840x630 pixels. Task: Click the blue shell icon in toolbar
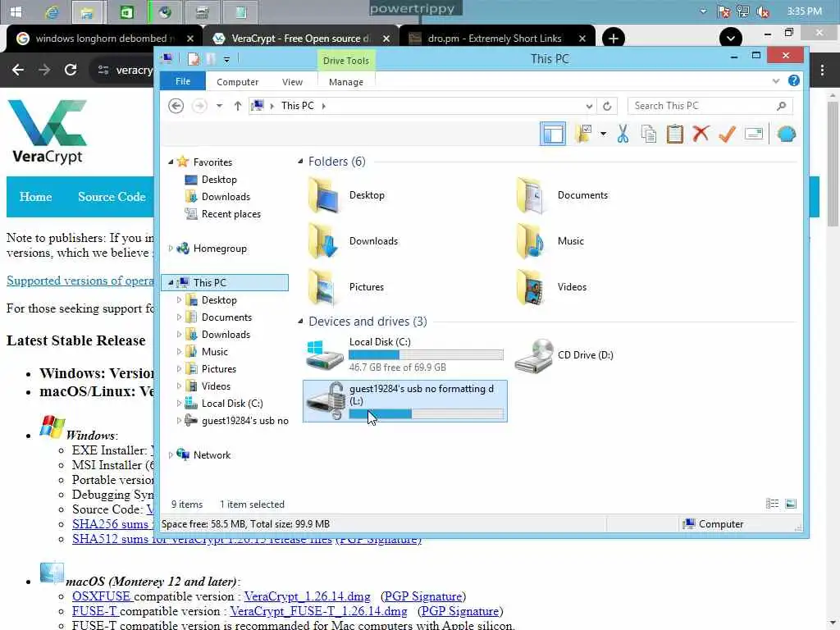click(786, 134)
